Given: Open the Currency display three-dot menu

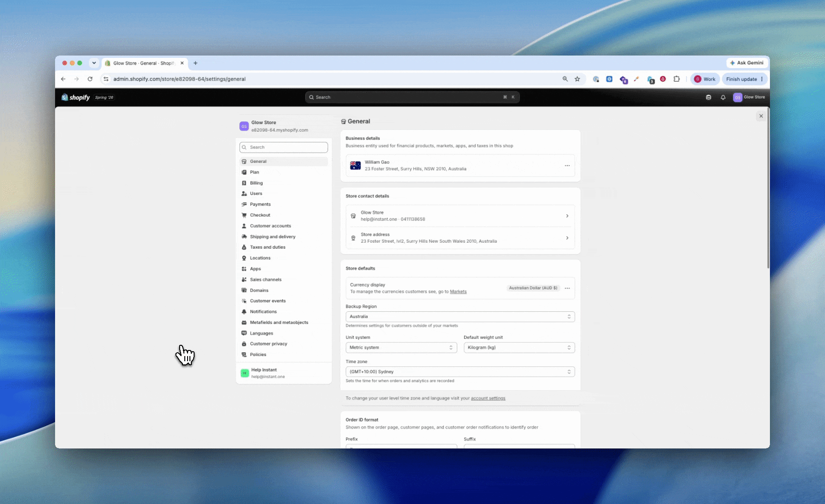Looking at the screenshot, I should coord(567,288).
